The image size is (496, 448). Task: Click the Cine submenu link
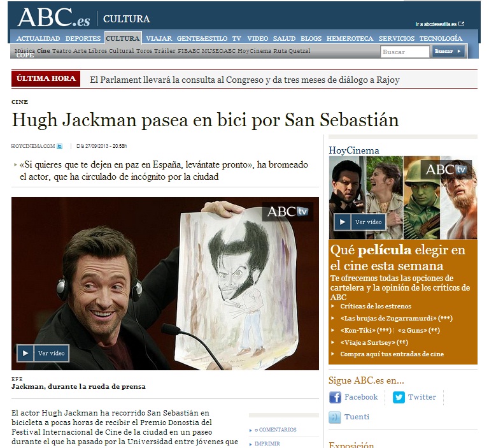(43, 50)
